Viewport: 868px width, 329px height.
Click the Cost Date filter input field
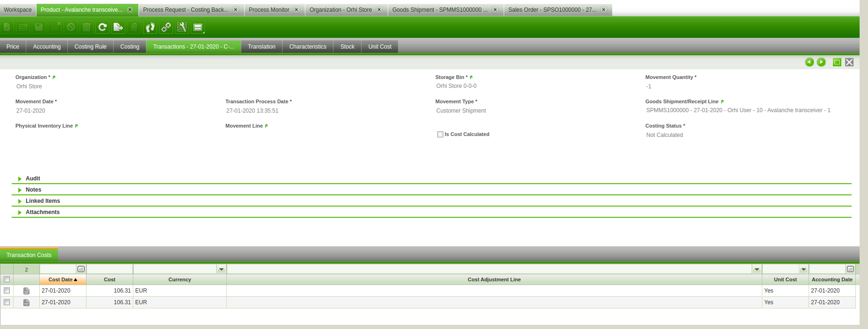pyautogui.click(x=58, y=269)
